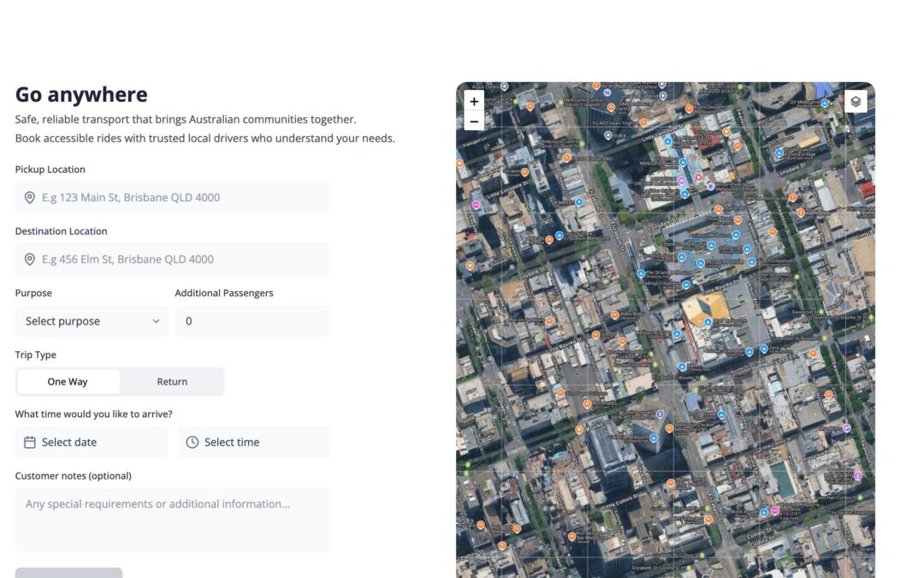Zoom in on the map
The width and height of the screenshot is (924, 578).
[474, 101]
